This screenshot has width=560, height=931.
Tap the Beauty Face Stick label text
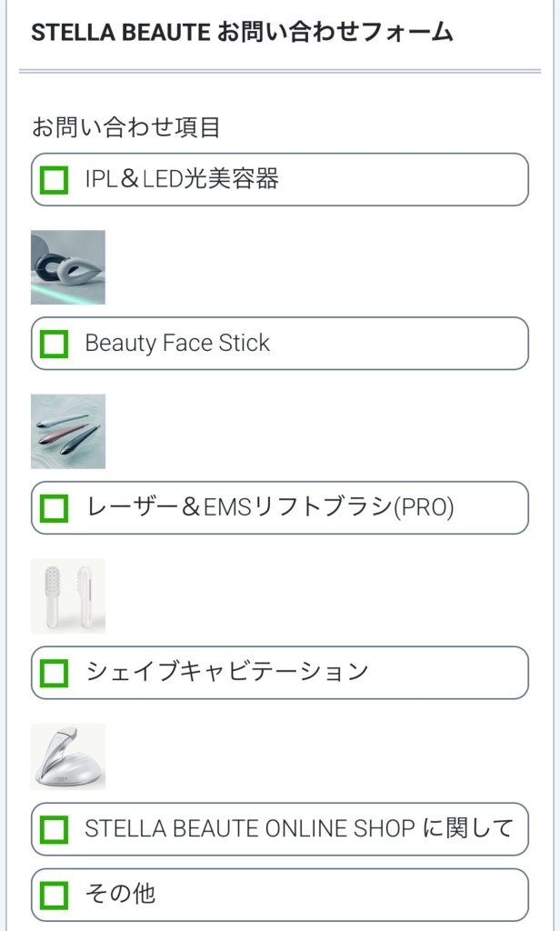(177, 344)
